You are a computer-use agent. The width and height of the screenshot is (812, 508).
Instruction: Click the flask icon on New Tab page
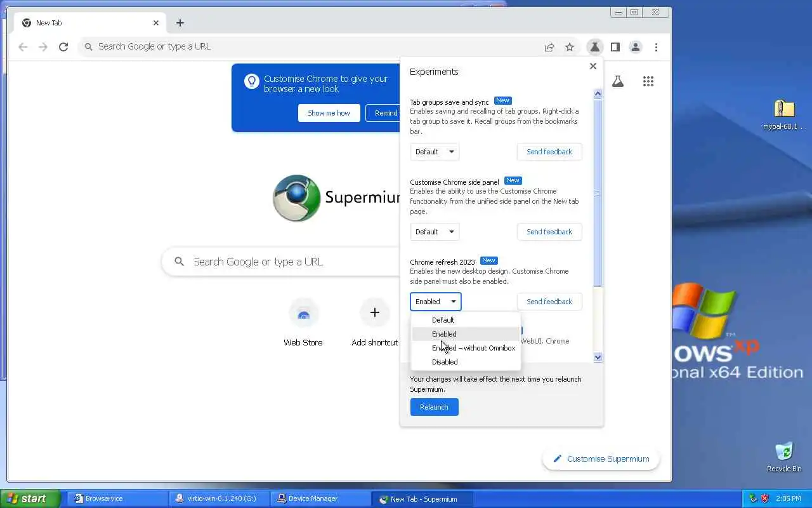coord(618,81)
